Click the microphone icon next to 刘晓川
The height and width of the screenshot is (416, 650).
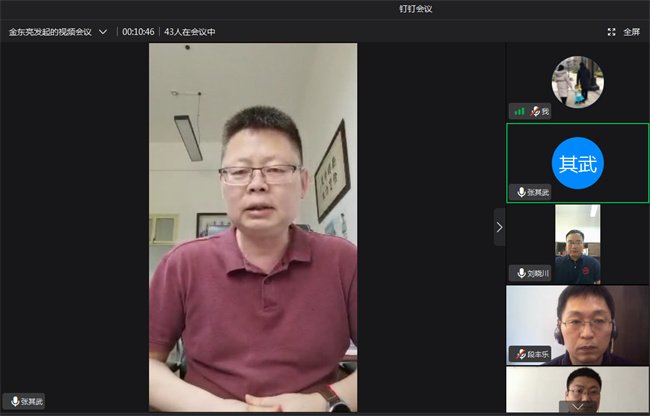pos(520,273)
